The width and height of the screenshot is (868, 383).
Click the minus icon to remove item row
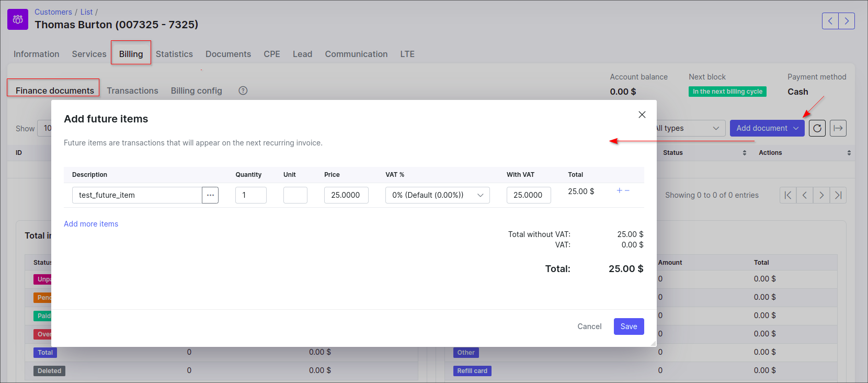[627, 190]
